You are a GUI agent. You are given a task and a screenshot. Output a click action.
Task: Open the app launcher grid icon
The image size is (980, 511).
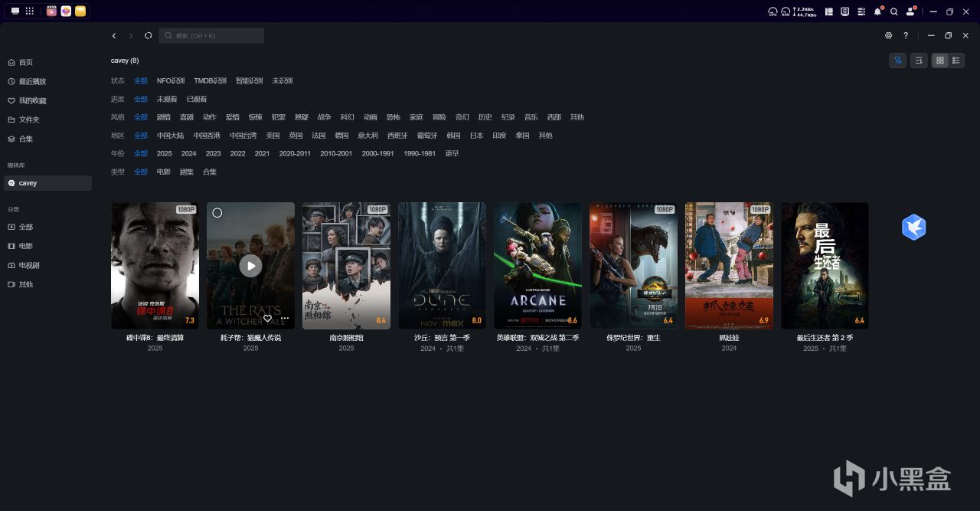(30, 11)
